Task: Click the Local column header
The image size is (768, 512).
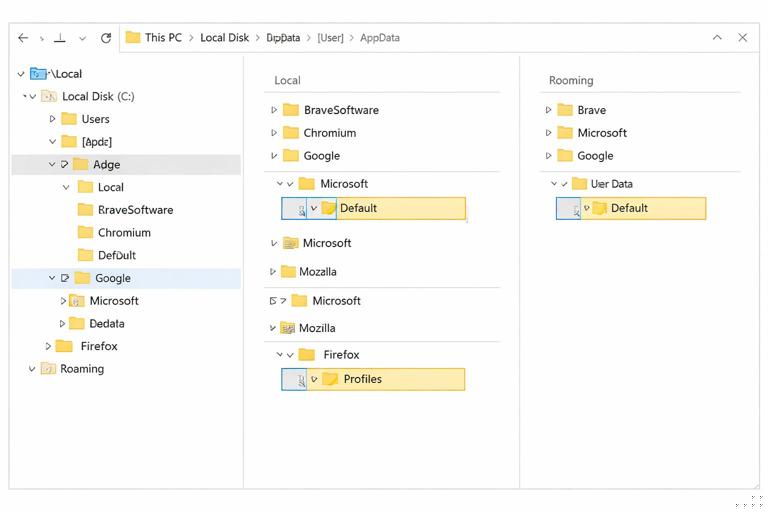Action: [x=287, y=80]
